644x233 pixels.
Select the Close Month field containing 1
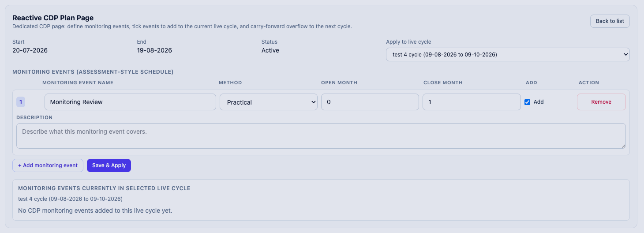tap(472, 102)
